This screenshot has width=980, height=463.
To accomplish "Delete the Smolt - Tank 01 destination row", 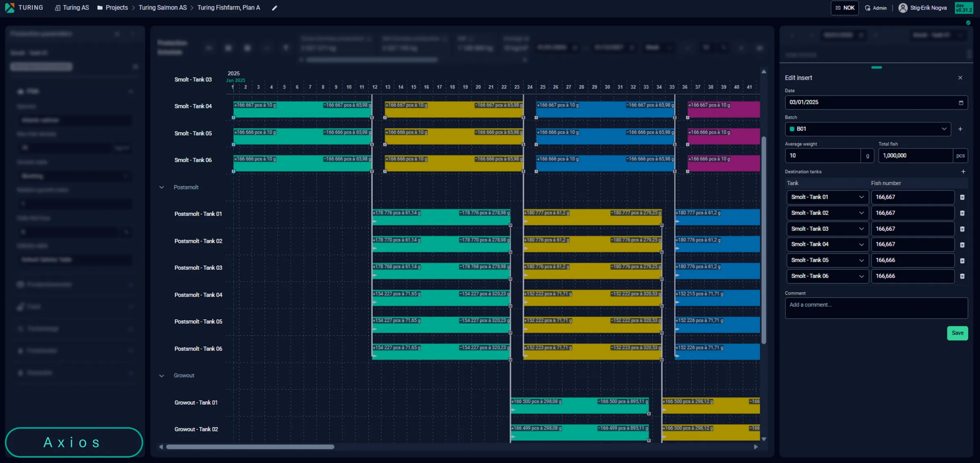I will point(962,197).
